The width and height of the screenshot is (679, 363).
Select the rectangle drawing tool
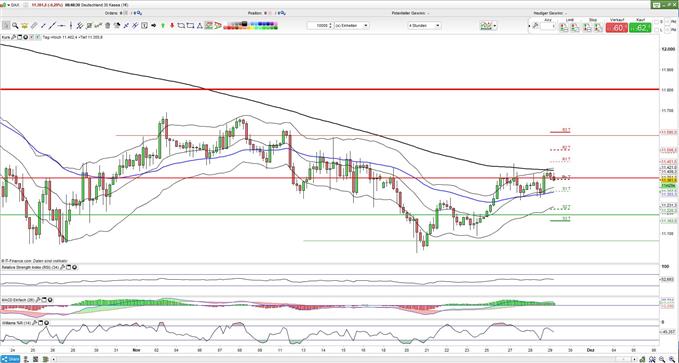[190, 26]
